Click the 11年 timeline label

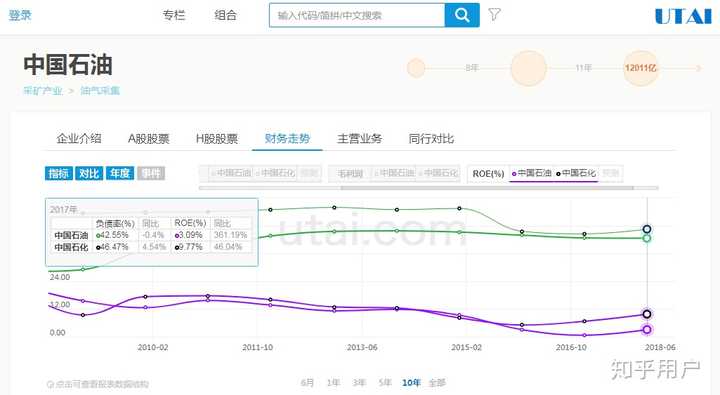click(x=583, y=68)
